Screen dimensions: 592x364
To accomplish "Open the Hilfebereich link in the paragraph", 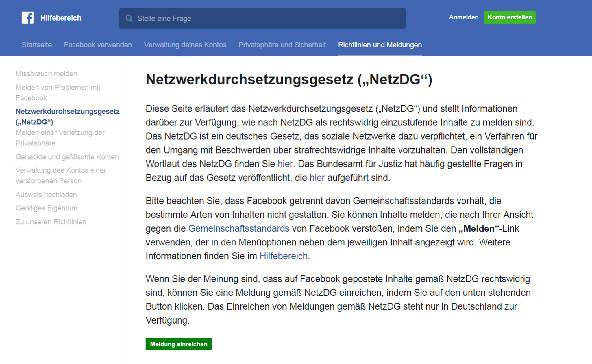I will (284, 256).
